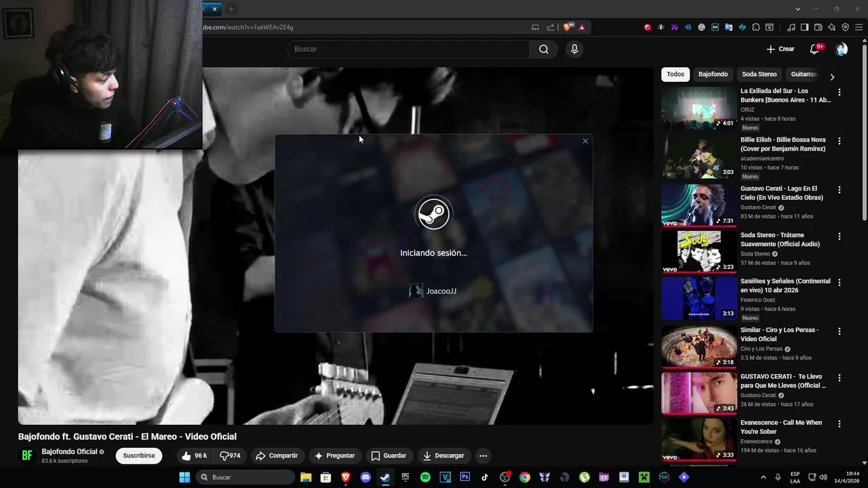This screenshot has width=868, height=488.
Task: Open La Exiliada del Sur video thumbnail
Action: point(698,108)
